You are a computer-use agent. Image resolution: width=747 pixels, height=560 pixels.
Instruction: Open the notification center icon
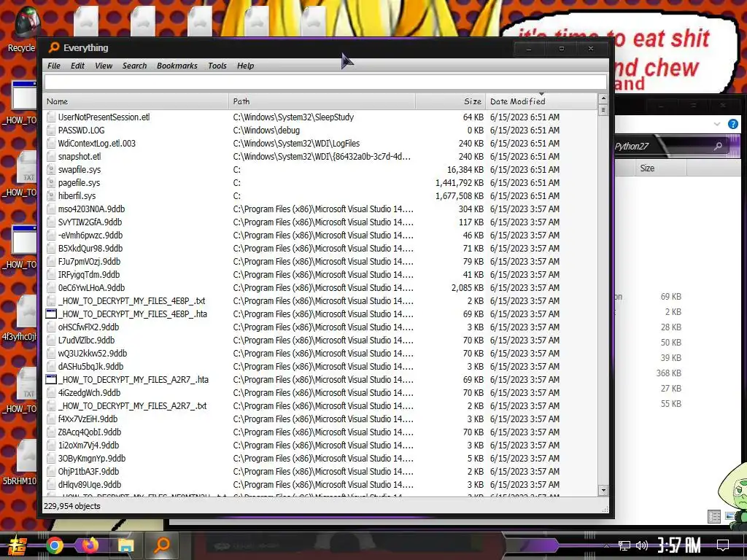pos(723,545)
